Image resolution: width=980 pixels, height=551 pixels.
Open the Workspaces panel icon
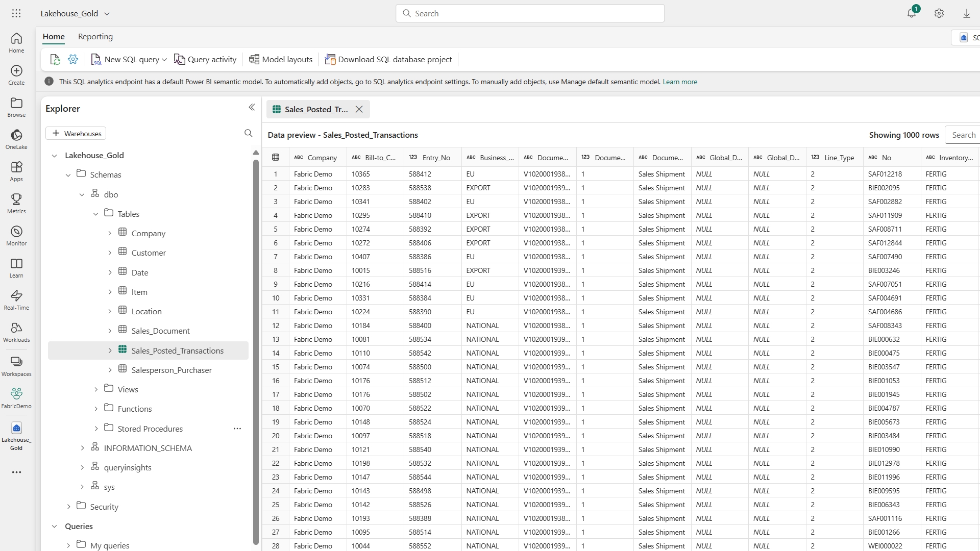[16, 365]
